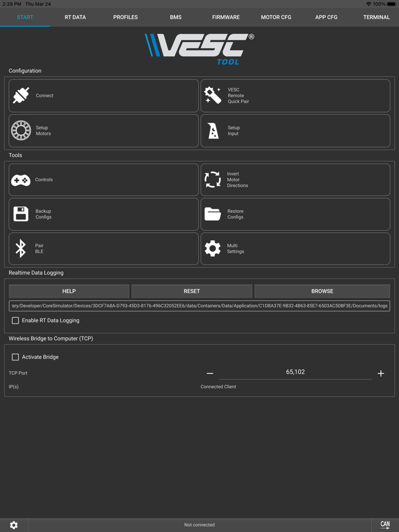Enable RT Data Logging checkbox

click(15, 320)
